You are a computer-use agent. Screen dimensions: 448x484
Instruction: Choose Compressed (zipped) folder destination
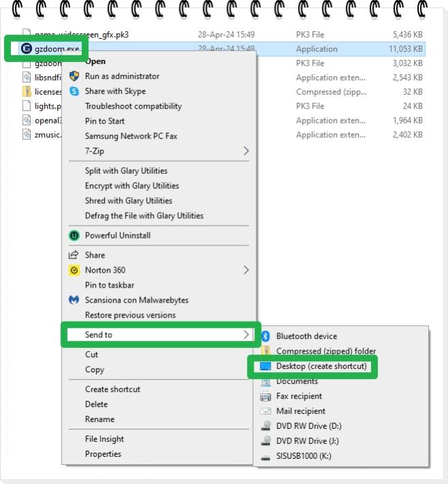click(x=325, y=351)
